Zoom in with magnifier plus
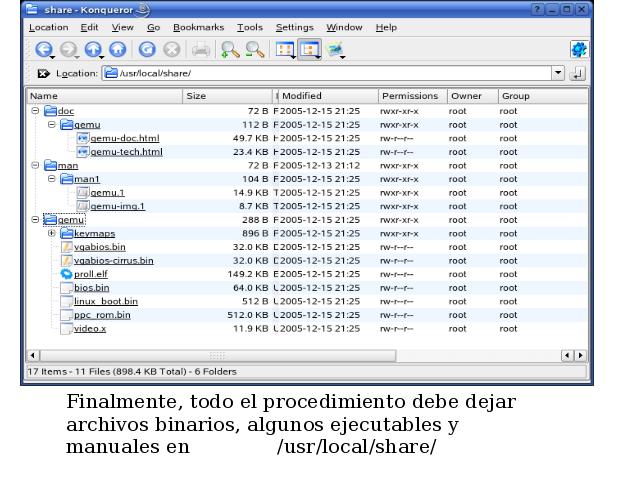 click(x=230, y=50)
